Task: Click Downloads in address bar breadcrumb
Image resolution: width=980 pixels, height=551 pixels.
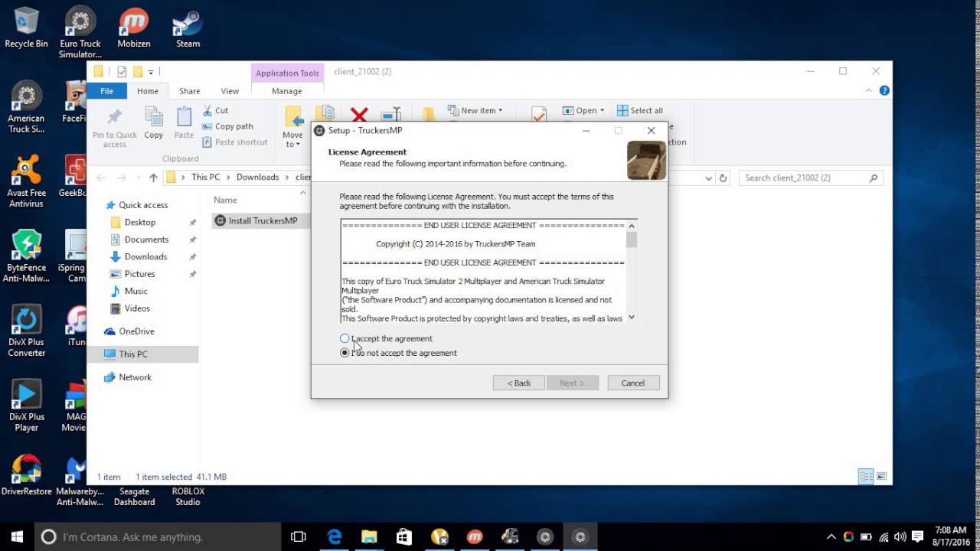Action: (257, 178)
